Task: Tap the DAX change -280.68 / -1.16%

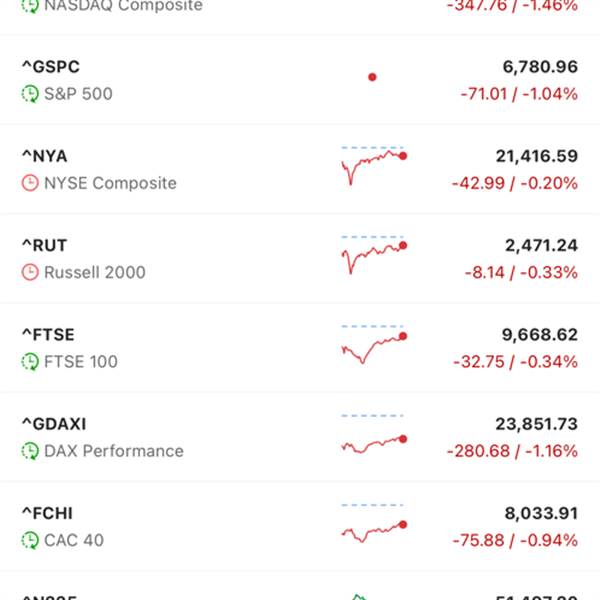Action: pos(512,451)
